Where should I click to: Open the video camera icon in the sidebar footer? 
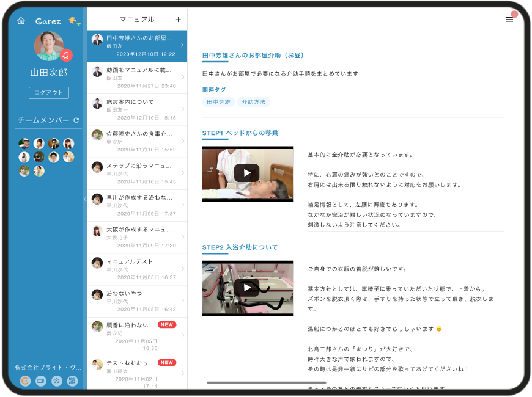tap(40, 381)
